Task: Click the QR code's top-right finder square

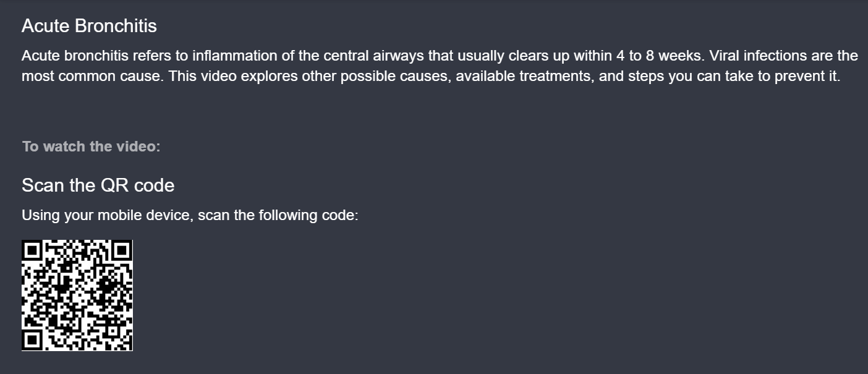Action: coord(122,250)
